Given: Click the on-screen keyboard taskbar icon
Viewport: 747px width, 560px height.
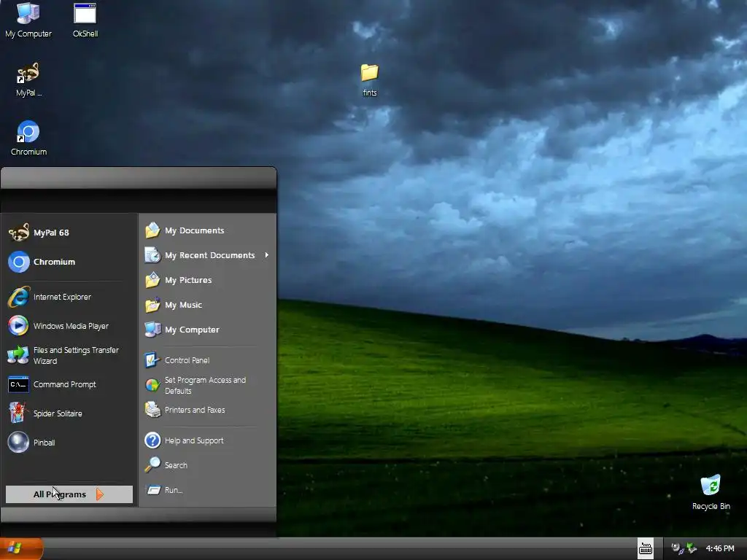Looking at the screenshot, I should [x=646, y=549].
